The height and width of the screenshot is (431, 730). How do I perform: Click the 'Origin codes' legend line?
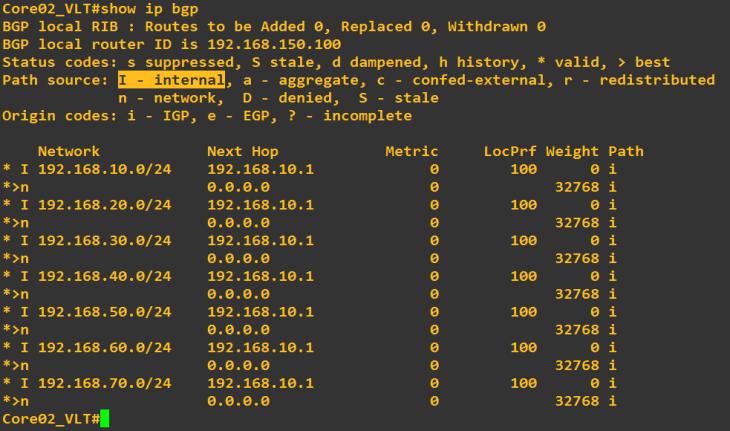pos(207,116)
